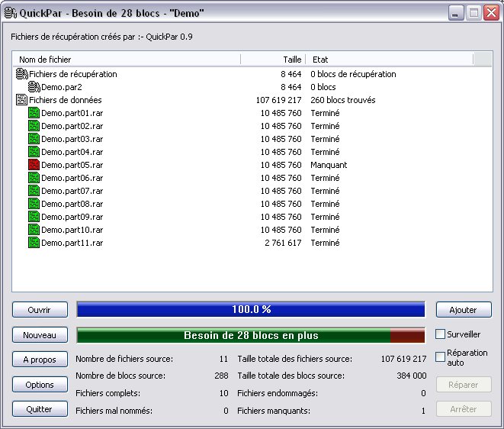Click the Nombre de fichiers source label
This screenshot has height=429, width=504.
coord(124,359)
